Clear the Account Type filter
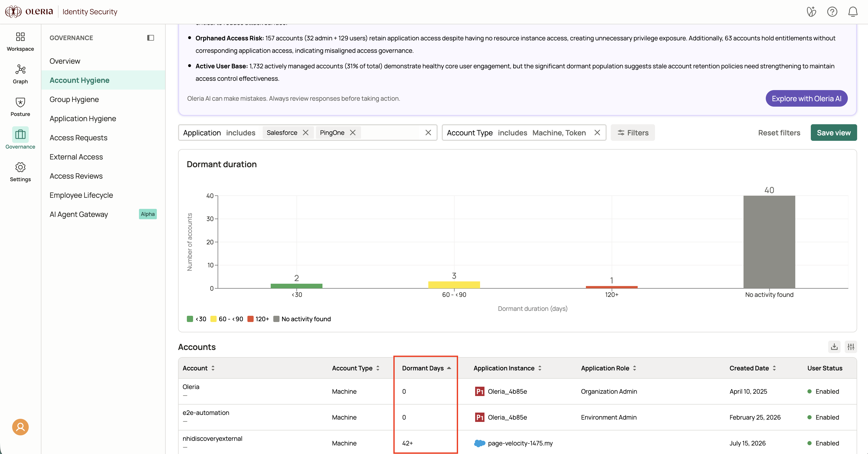The image size is (868, 454). 597,133
